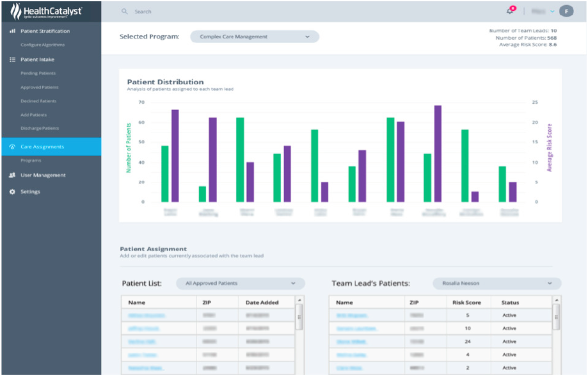Open Team Lead's Patients Rosalia Neeson dropdown
The image size is (588, 377).
[x=497, y=283]
